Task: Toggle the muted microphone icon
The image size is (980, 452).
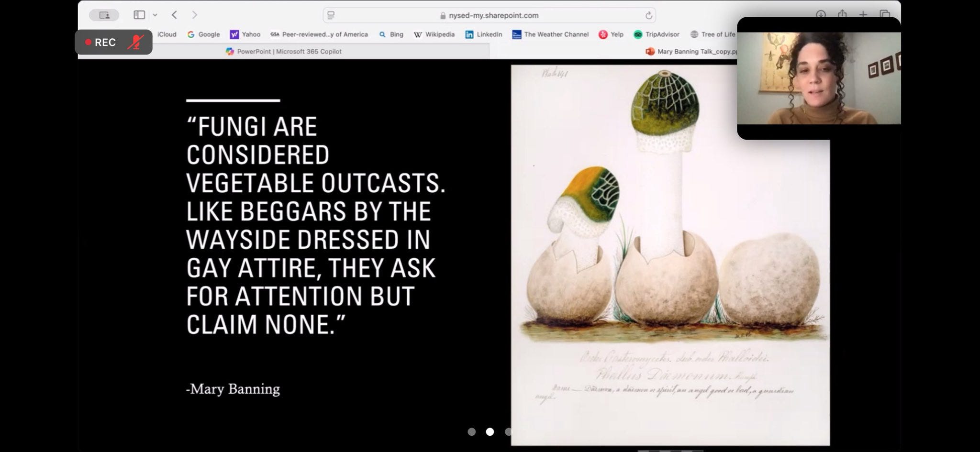Action: point(135,42)
